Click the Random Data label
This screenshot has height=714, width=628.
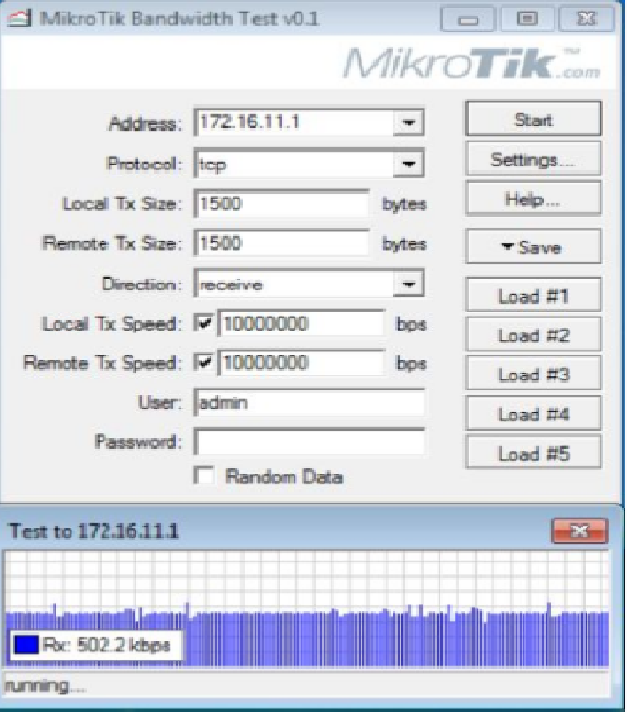click(x=284, y=476)
